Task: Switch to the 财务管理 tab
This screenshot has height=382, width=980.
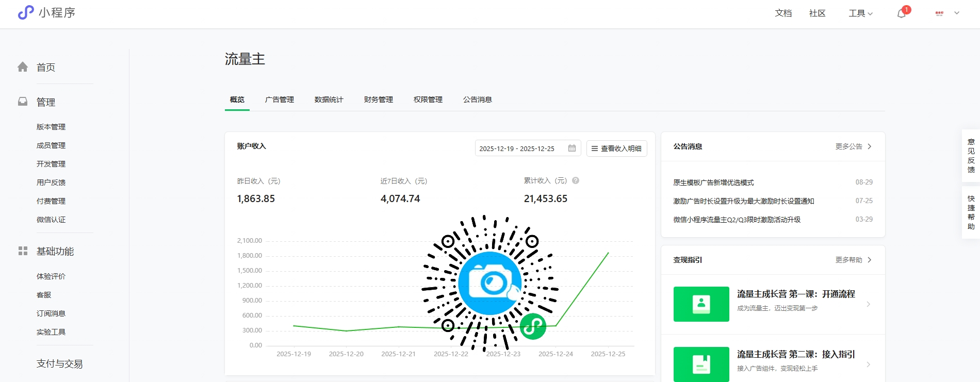Action: pyautogui.click(x=378, y=99)
